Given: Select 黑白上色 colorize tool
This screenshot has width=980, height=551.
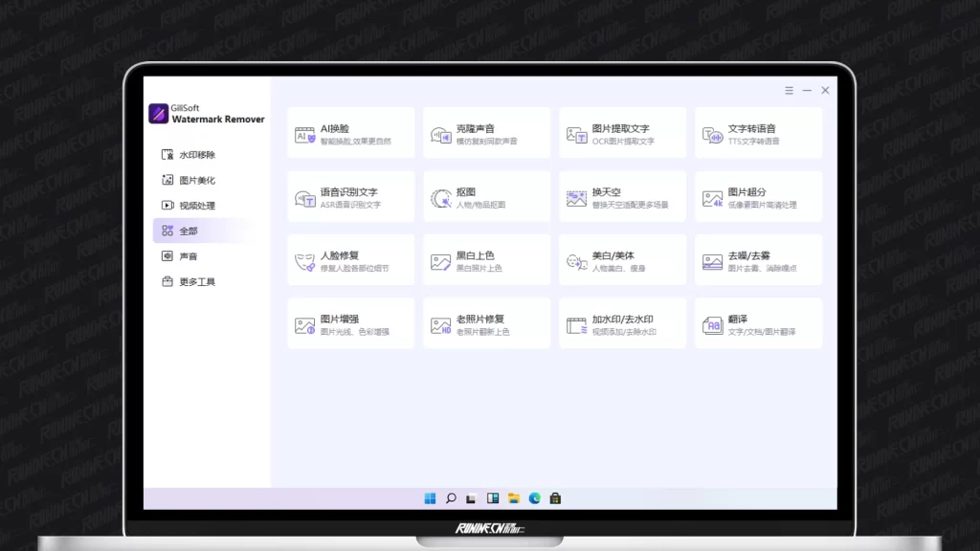Looking at the screenshot, I should pos(486,260).
